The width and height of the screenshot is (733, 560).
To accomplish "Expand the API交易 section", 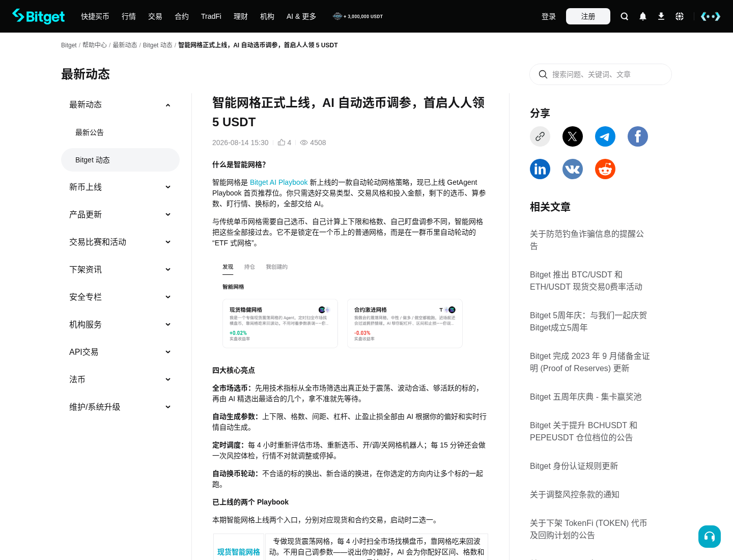I will coord(168,352).
